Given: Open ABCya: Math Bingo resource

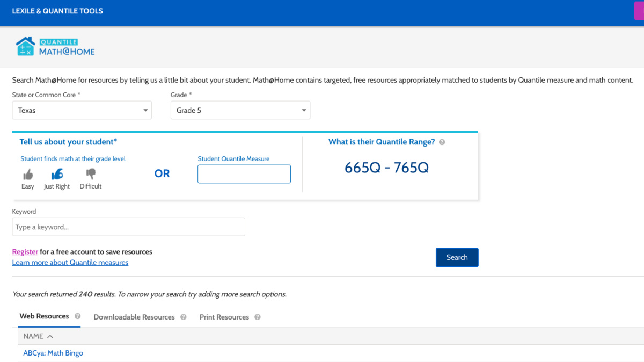Looking at the screenshot, I should (x=53, y=353).
